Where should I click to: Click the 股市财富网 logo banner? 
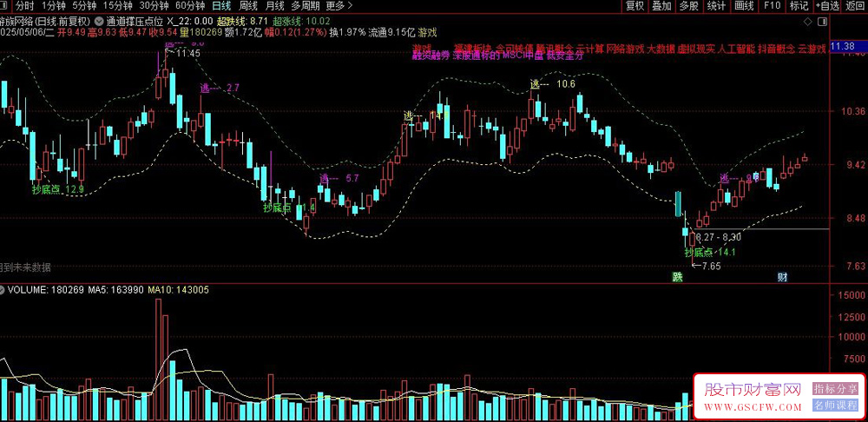coord(753,391)
